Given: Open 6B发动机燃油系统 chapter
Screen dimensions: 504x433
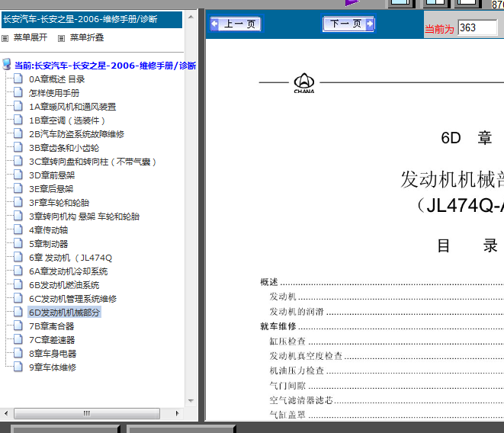Looking at the screenshot, I should pos(64,285).
